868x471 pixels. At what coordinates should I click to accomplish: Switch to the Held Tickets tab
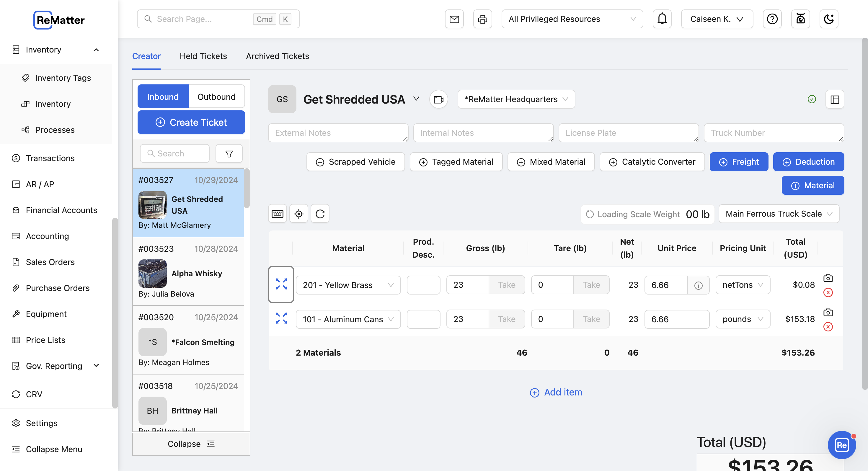coord(203,56)
